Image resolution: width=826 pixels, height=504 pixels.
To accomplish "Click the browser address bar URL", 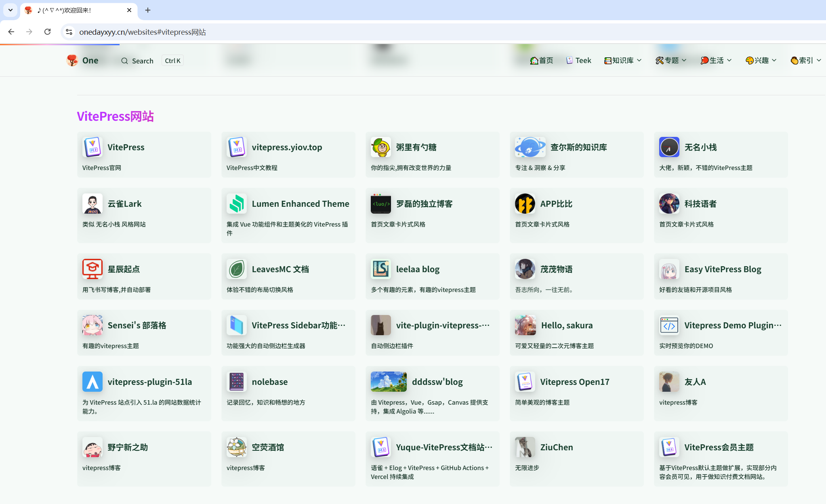I will 143,32.
